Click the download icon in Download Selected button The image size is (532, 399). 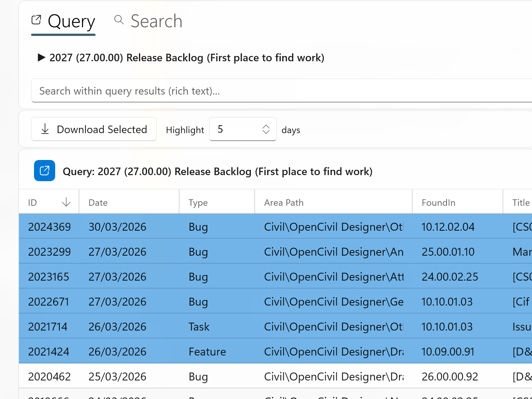[x=45, y=129]
